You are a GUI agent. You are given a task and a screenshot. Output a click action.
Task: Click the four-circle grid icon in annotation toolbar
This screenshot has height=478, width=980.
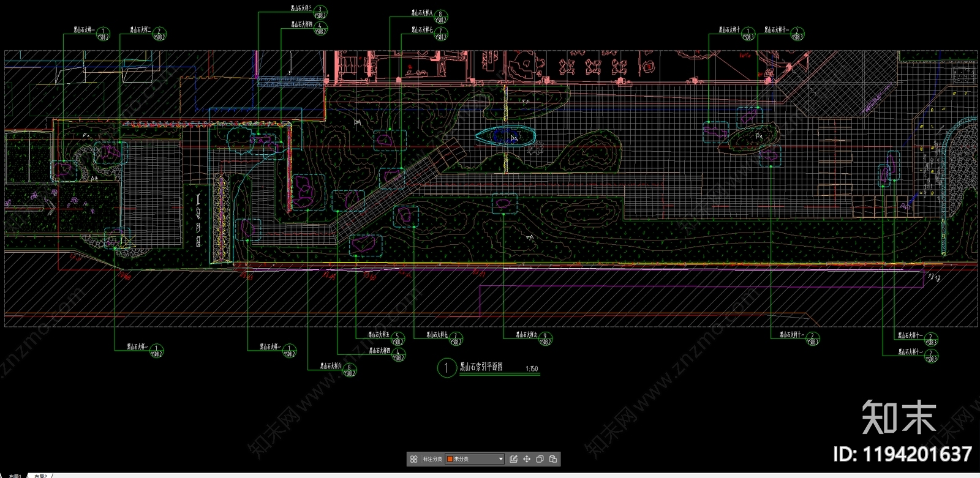tap(414, 459)
